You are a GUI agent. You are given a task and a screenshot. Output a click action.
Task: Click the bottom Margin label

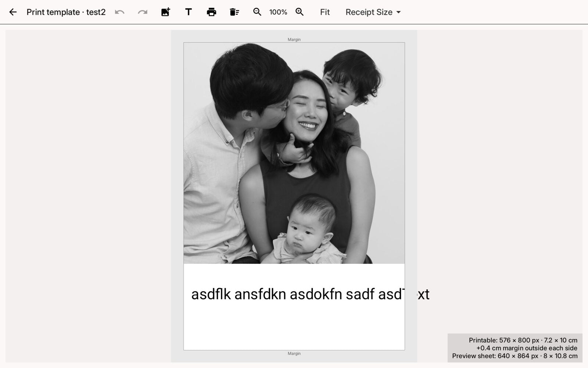point(294,353)
